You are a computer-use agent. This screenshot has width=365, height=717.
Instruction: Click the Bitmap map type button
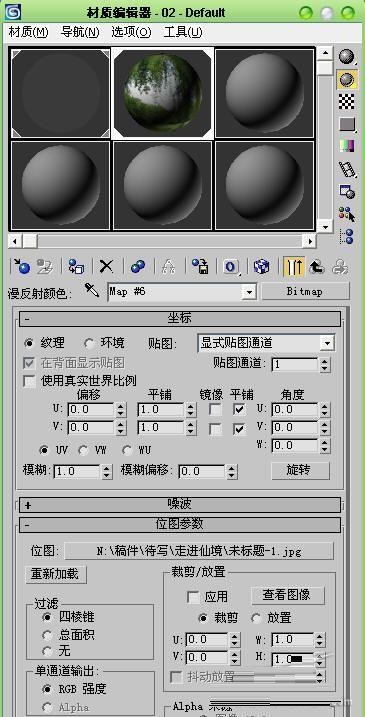click(305, 291)
